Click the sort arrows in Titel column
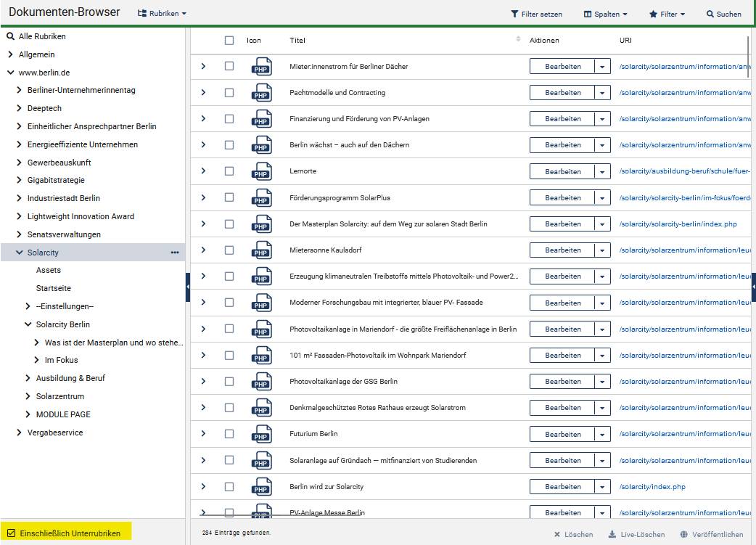Image resolution: width=756 pixels, height=545 pixels. 518,39
